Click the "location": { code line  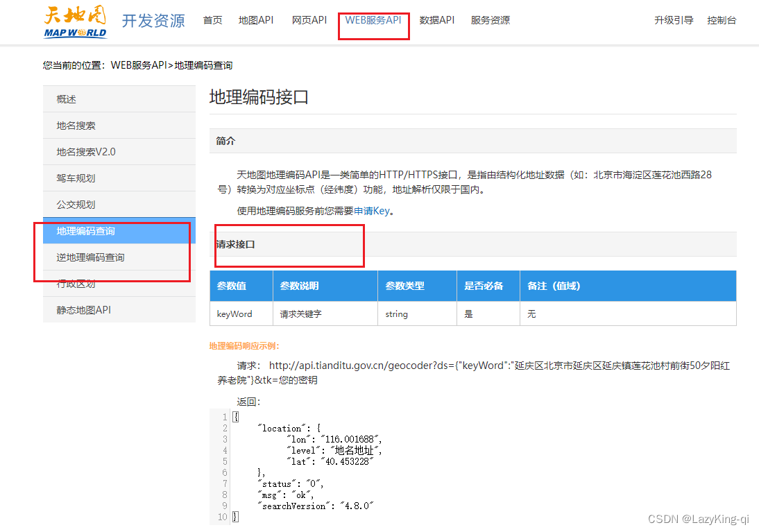point(289,429)
